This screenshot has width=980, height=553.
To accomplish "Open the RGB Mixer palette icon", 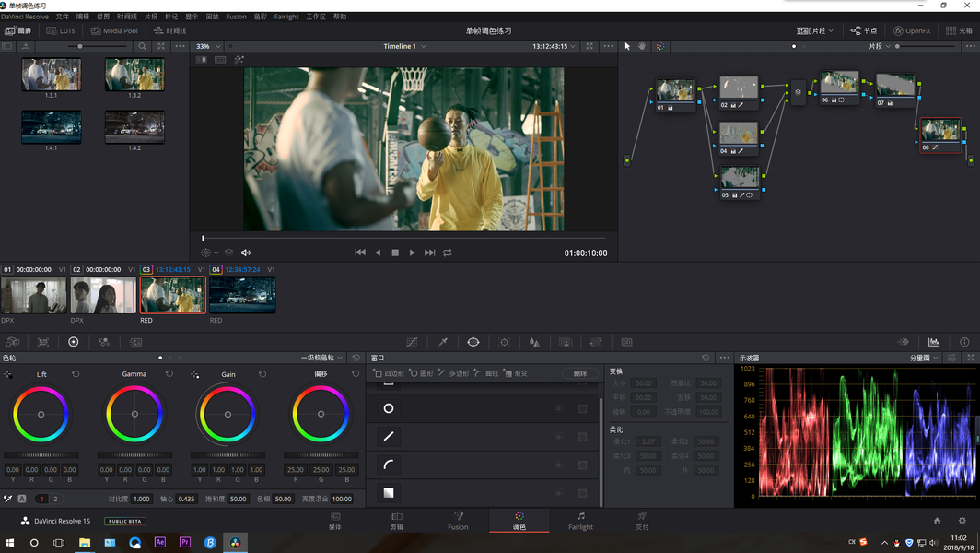I will click(104, 342).
